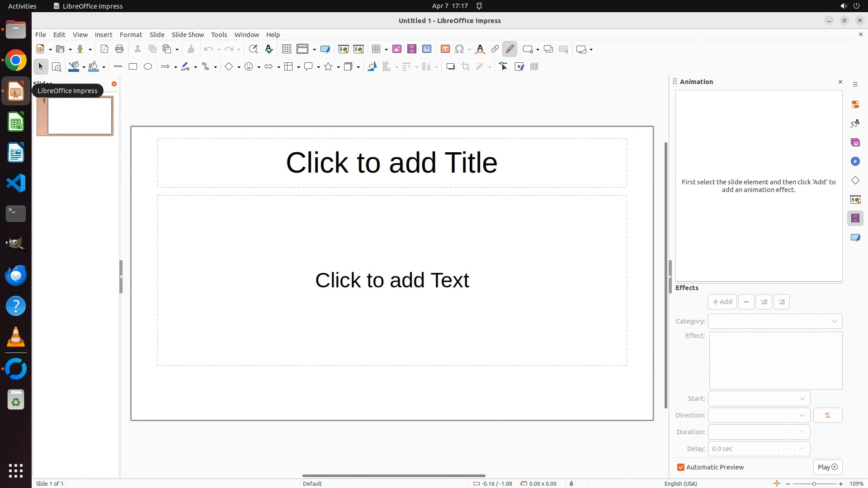The image size is (868, 488).
Task: Select the Rectangle drawing tool
Action: (133, 67)
